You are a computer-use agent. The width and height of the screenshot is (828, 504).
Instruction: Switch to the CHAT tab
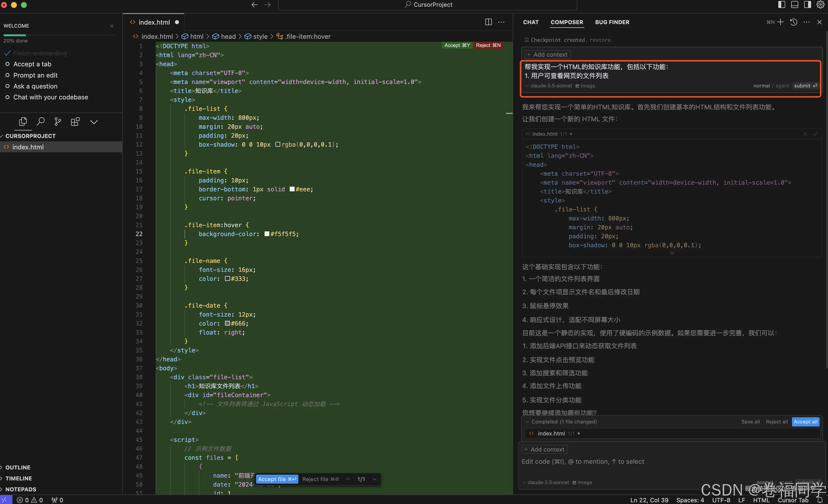coord(531,22)
